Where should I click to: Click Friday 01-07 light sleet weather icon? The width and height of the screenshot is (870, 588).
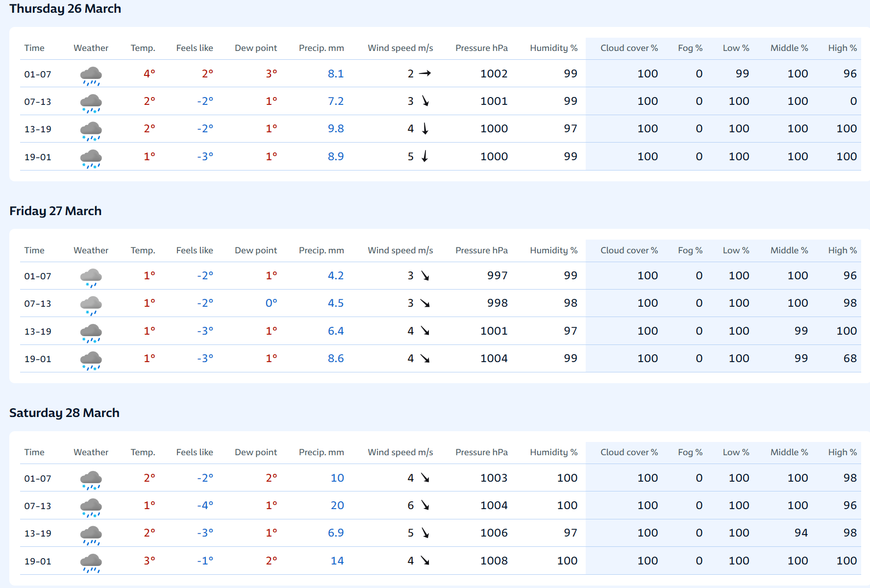coord(91,277)
